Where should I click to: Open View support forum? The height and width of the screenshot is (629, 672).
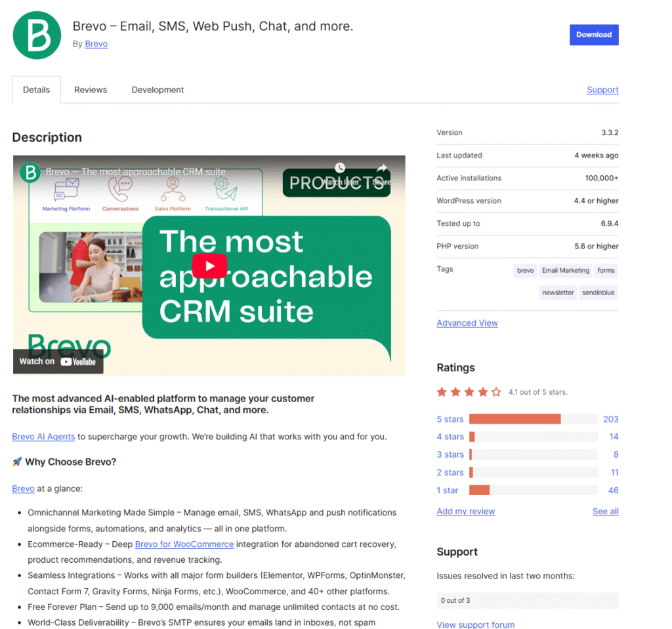pyautogui.click(x=475, y=624)
